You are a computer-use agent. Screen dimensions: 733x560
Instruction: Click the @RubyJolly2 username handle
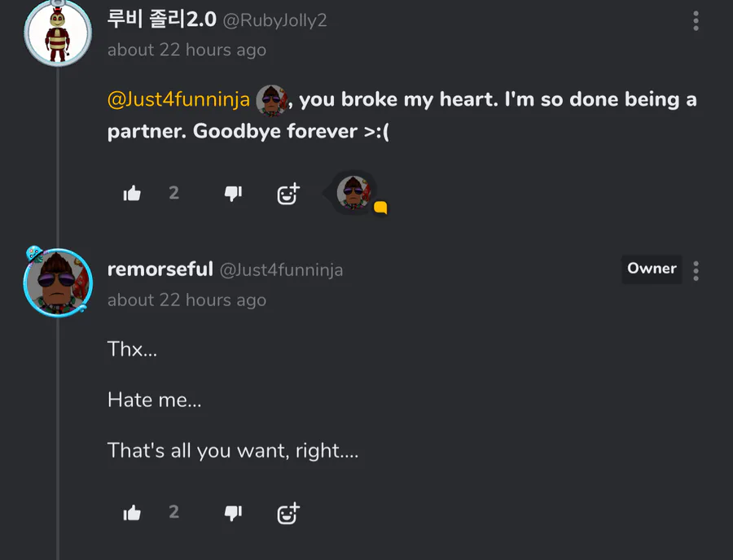(x=274, y=20)
